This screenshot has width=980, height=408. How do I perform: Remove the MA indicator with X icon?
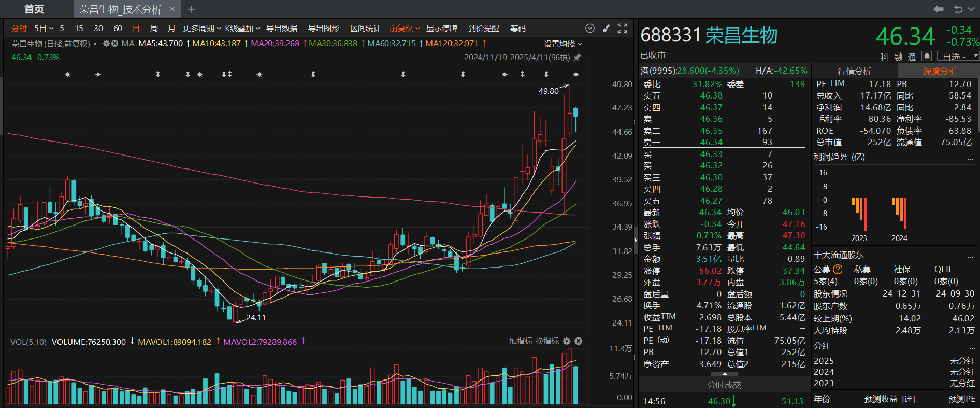(x=114, y=44)
